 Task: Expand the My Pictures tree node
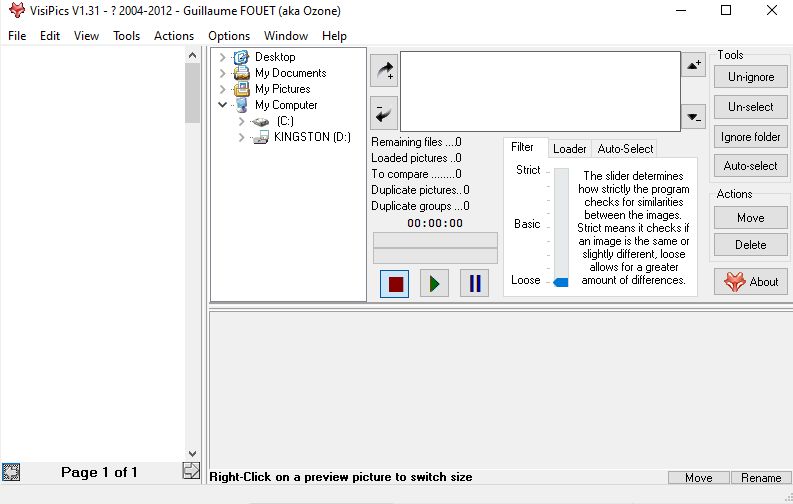[x=223, y=89]
